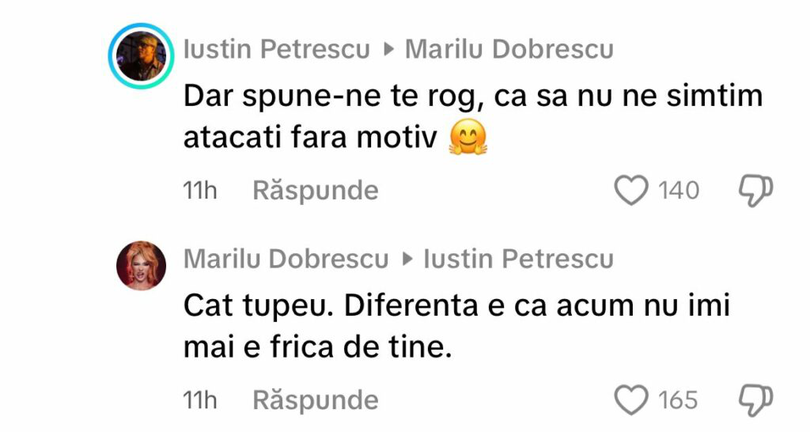Click the hugging face emoji
The image size is (810, 432).
click(x=469, y=137)
